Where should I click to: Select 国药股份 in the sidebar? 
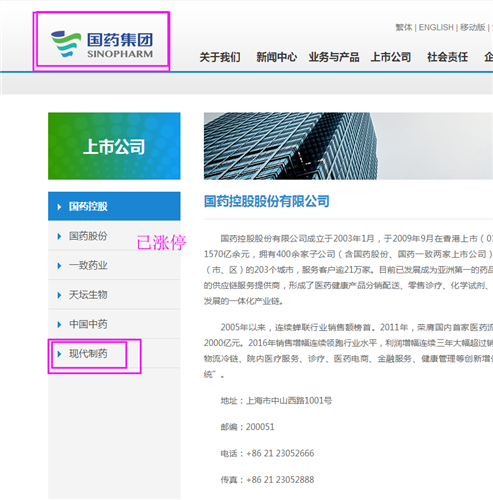coord(114,236)
